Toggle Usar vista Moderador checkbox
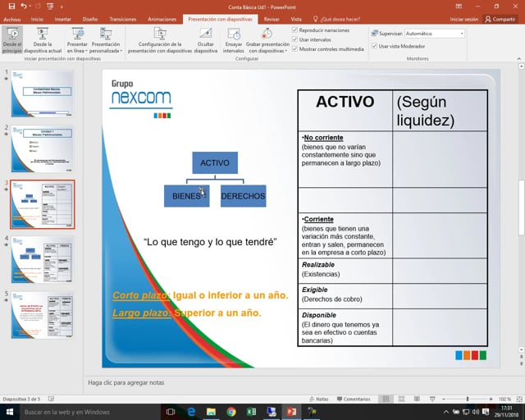The height and width of the screenshot is (420, 525). coord(374,46)
